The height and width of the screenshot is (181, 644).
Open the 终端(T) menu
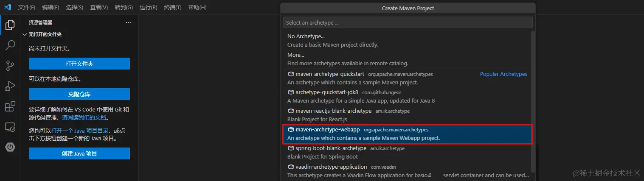tap(172, 8)
